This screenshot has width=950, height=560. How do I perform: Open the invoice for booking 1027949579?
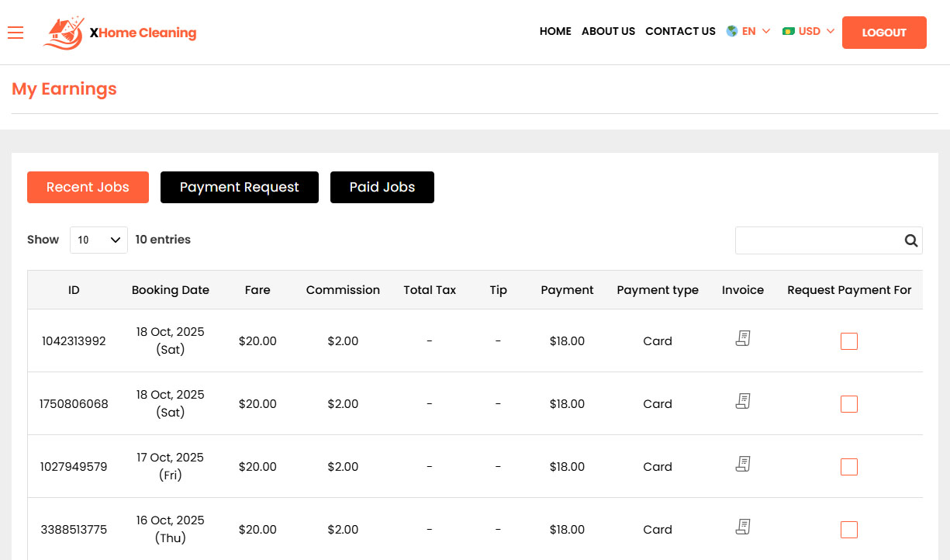point(742,464)
